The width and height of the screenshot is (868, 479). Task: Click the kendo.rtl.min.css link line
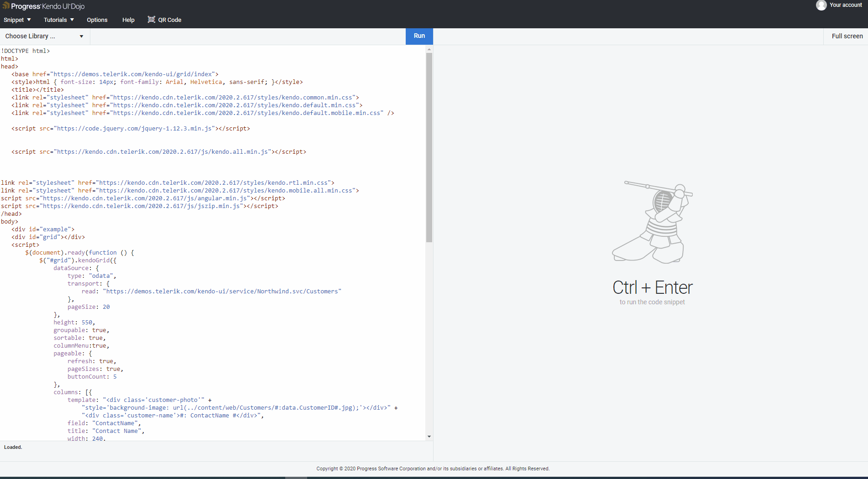point(167,183)
